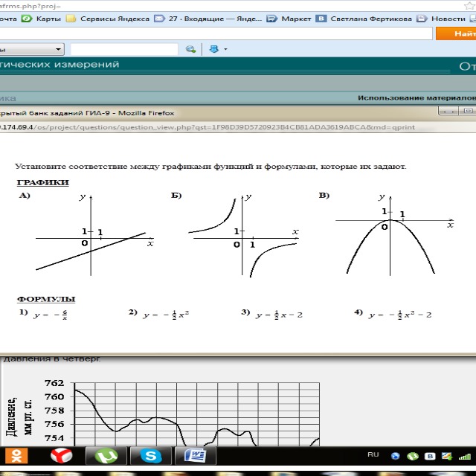
Task: Minimize the ГИА-9 Mozilla Firefox popup window
Action: tap(448, 112)
